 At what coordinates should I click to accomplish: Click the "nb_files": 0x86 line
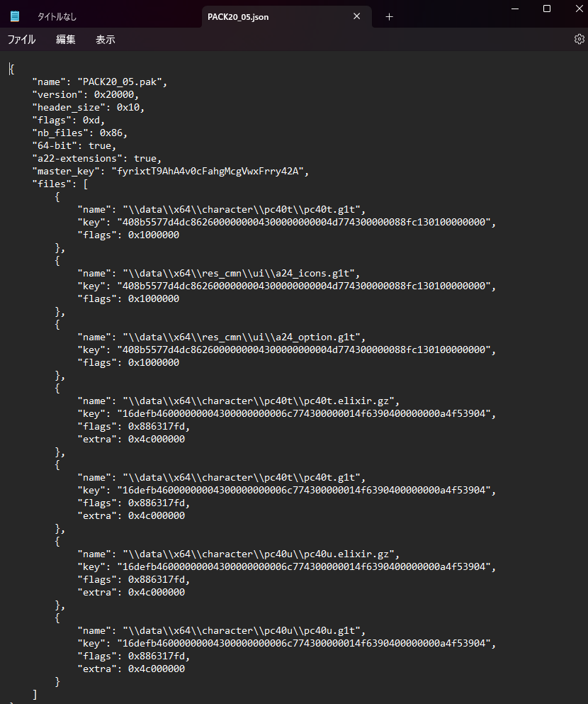80,133
